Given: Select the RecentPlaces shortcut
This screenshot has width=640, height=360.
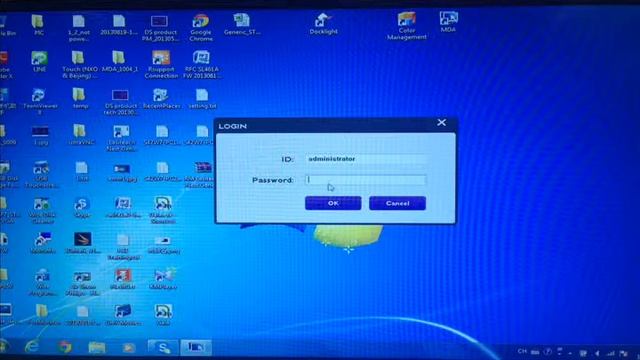Looking at the screenshot, I should (x=161, y=98).
